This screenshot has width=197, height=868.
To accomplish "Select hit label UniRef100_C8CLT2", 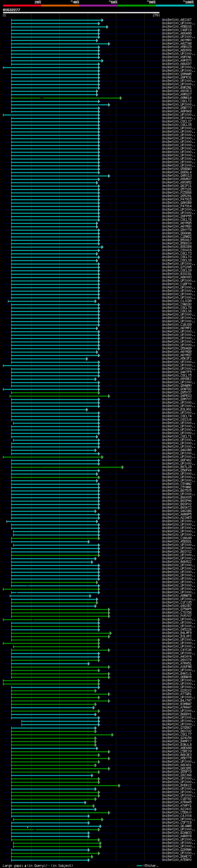I will 177,101.
